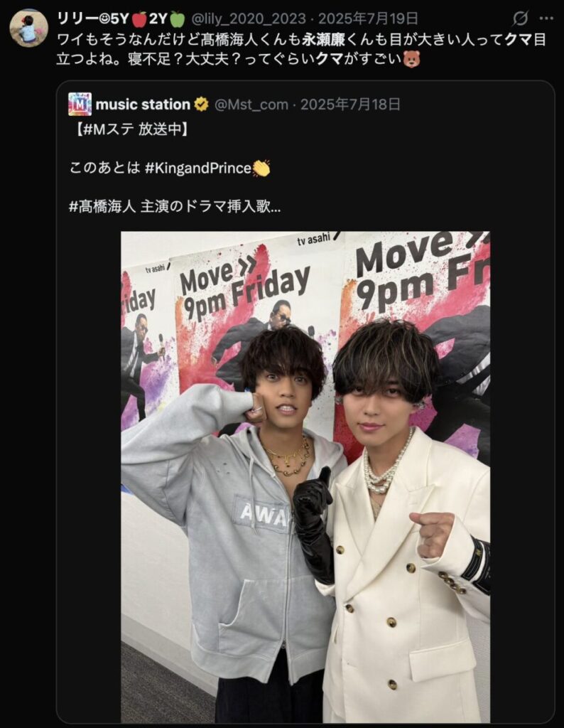Open the @lily_2020_2023 handle
Image resolution: width=564 pixels, height=728 pixels.
(x=249, y=18)
